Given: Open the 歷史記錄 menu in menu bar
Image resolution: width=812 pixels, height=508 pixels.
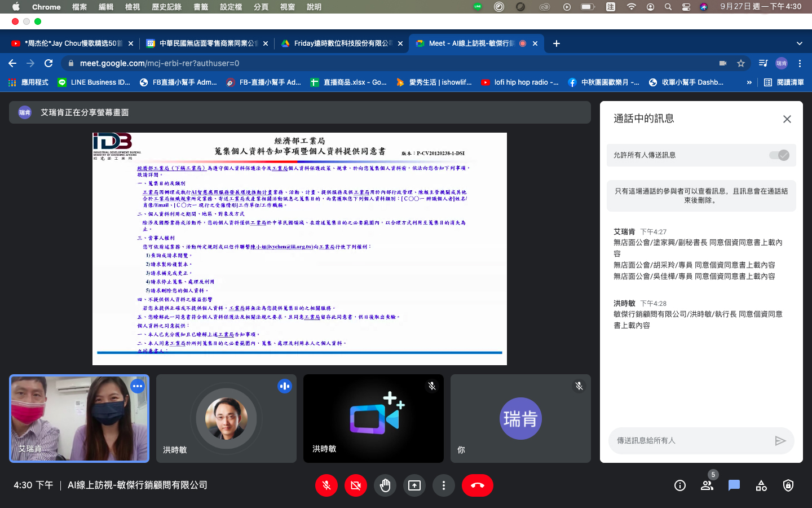Looking at the screenshot, I should click(x=166, y=7).
